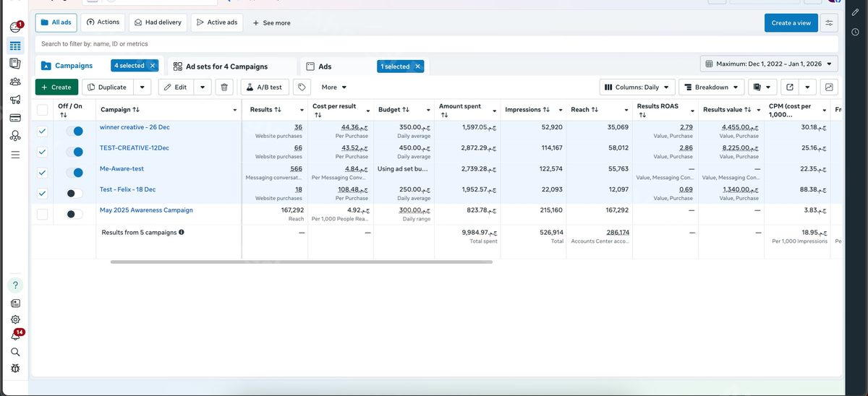Open export options dropdown arrow
The width and height of the screenshot is (868, 396).
807,87
